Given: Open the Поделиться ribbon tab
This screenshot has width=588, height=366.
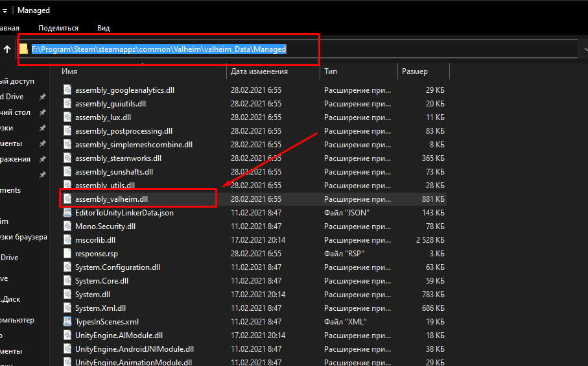Looking at the screenshot, I should pyautogui.click(x=58, y=28).
